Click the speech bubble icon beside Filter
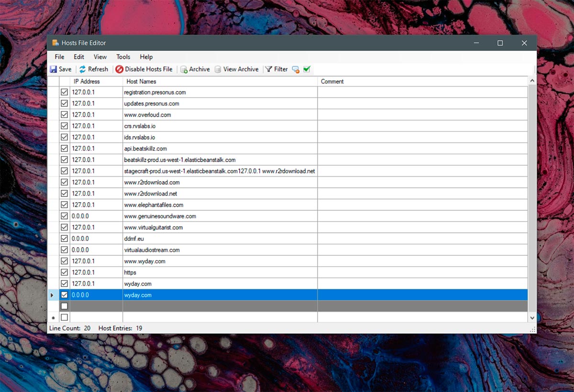This screenshot has height=392, width=574. (x=296, y=69)
